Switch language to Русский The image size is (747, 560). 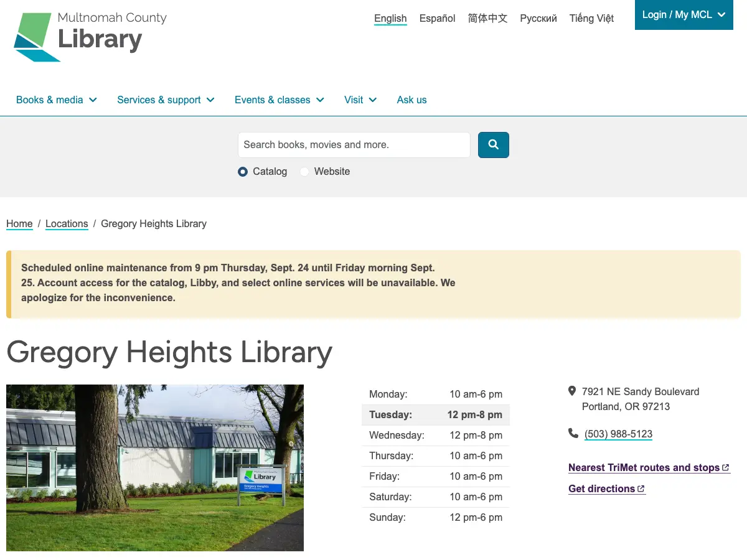click(538, 19)
